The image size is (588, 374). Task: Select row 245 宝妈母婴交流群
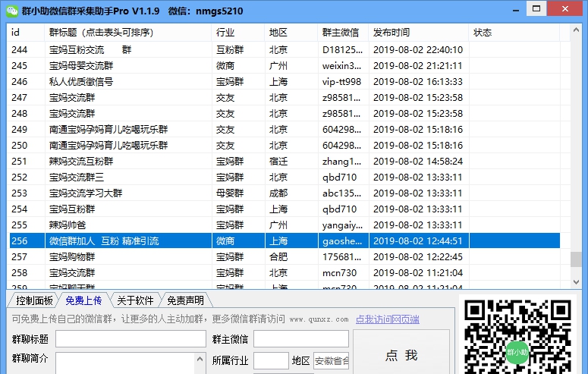(285, 66)
